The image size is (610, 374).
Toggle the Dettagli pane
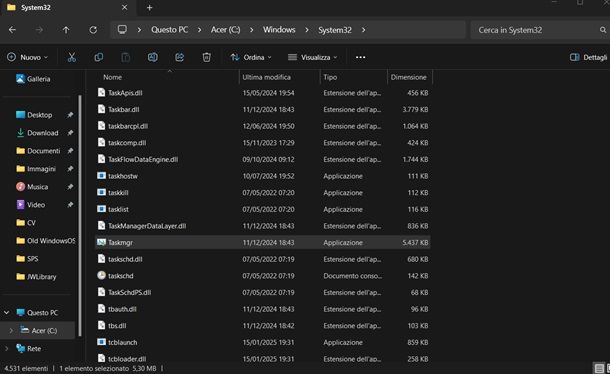click(588, 57)
